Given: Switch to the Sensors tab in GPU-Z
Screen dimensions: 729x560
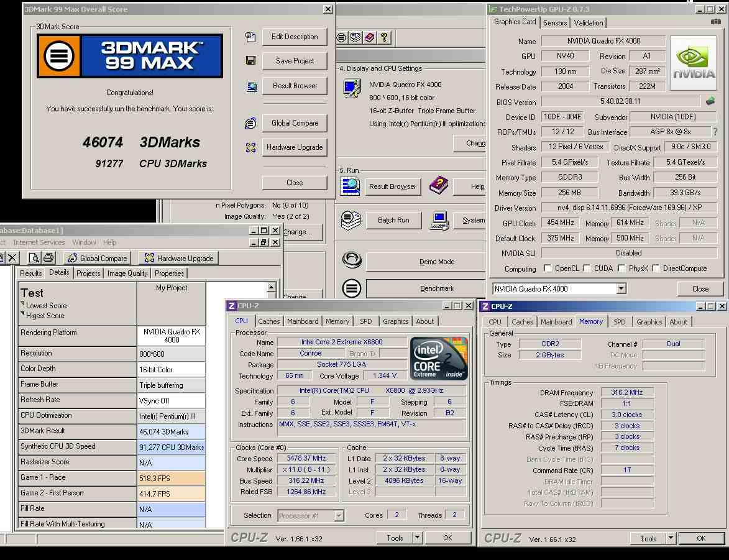Looking at the screenshot, I should (554, 23).
